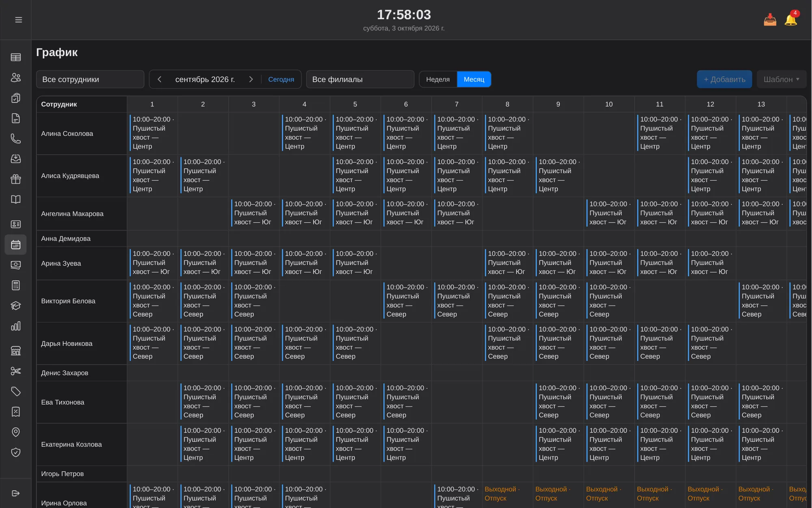Open the banknote payroll sidebar icon
Screen dimensions: 812x508
(16, 265)
